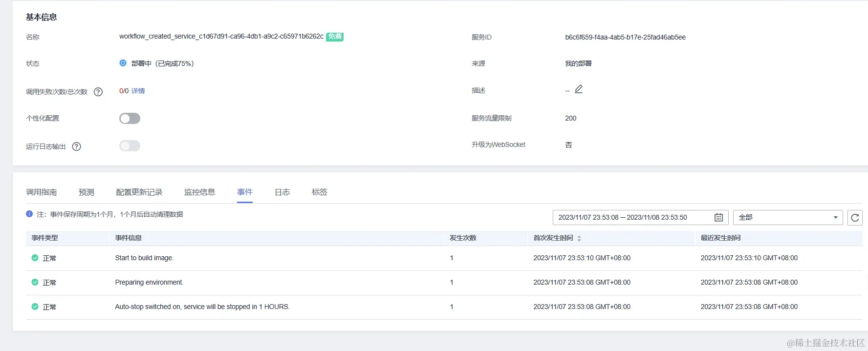868x351 pixels.
Task: Switch to the 日志 tab
Action: 282,192
